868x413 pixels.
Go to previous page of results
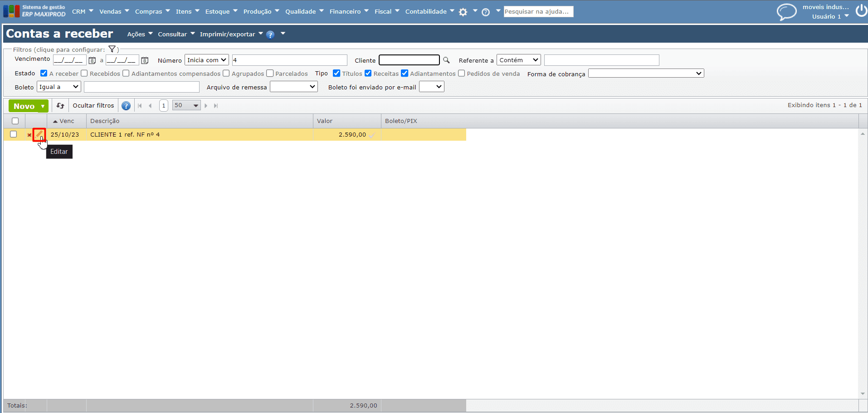coord(150,106)
